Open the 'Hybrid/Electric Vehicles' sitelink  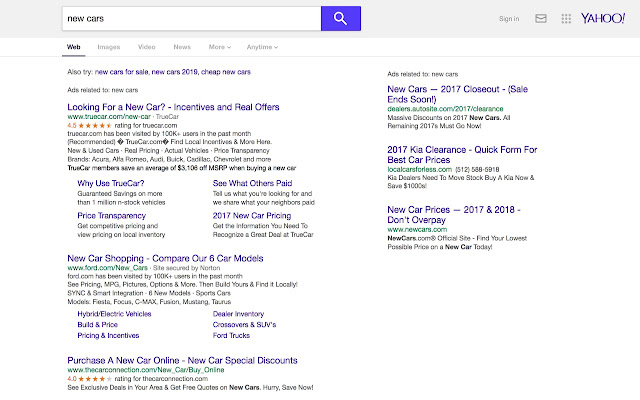pyautogui.click(x=114, y=314)
